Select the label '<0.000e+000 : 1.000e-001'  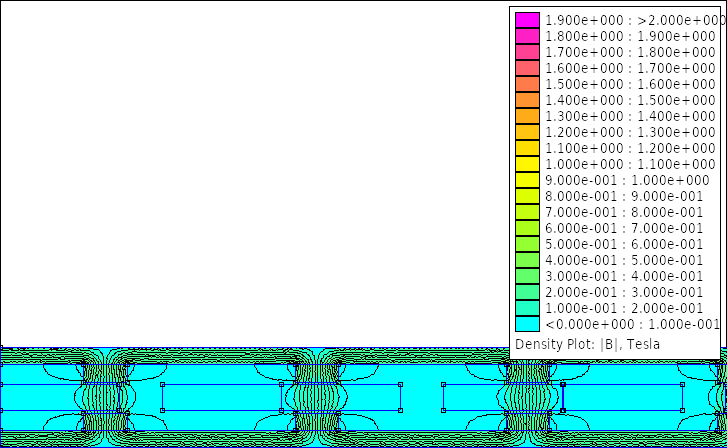[x=632, y=324]
